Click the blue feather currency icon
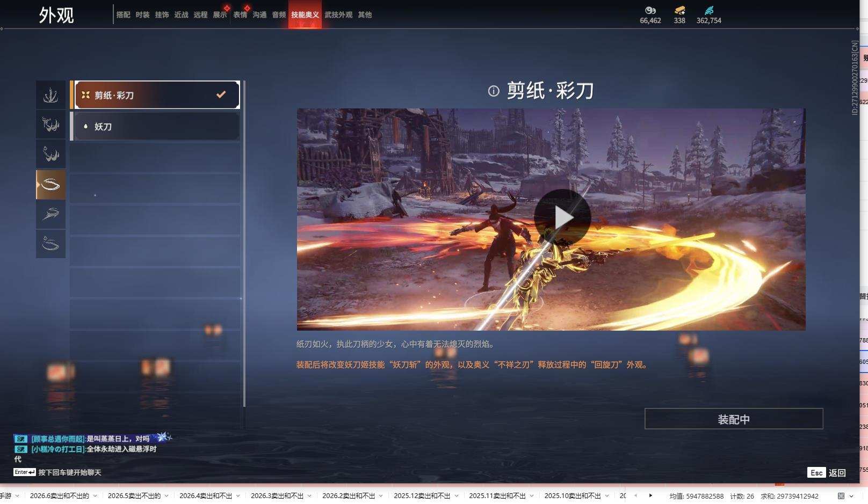Screen dimensions: 868x504 point(709,10)
